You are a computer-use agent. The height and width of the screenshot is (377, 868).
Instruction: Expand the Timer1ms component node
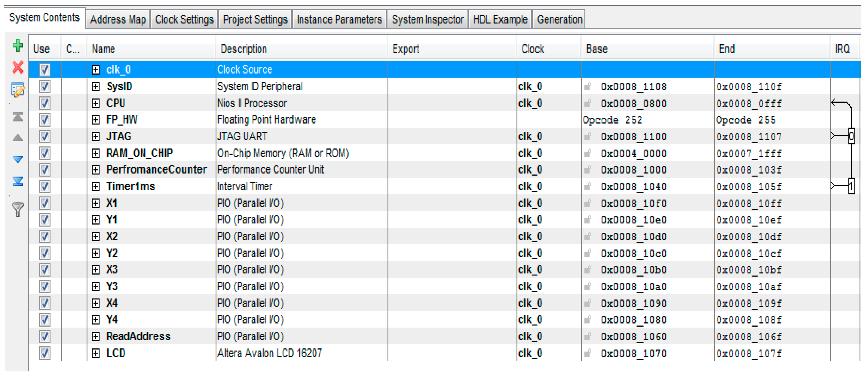pyautogui.click(x=96, y=187)
